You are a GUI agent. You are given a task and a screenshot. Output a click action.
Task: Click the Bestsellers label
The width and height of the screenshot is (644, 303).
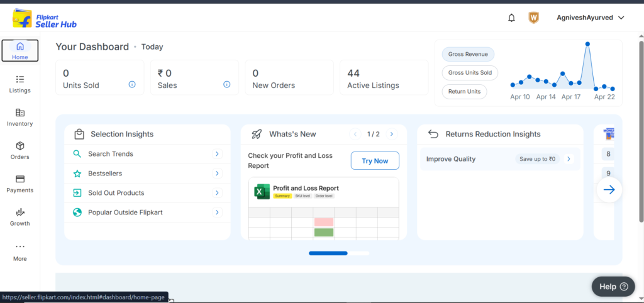click(105, 174)
